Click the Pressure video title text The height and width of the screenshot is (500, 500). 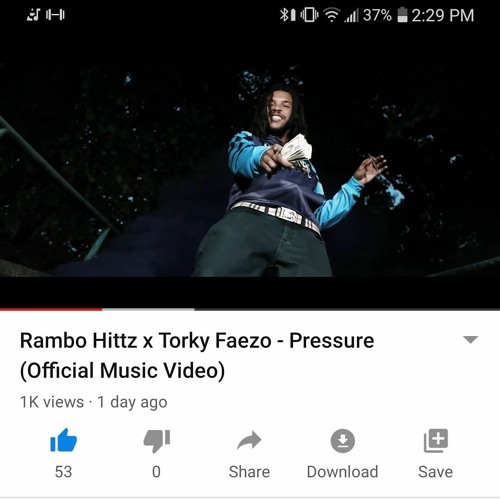click(197, 355)
